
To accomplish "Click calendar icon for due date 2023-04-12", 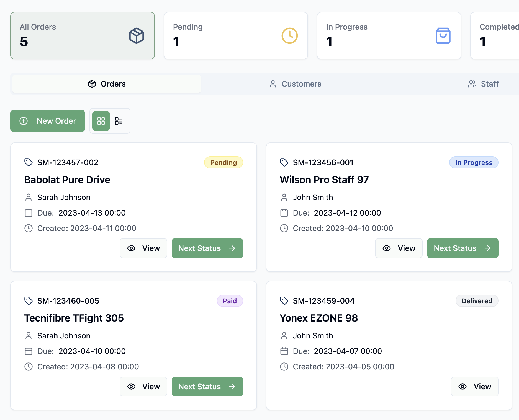I will pos(284,213).
